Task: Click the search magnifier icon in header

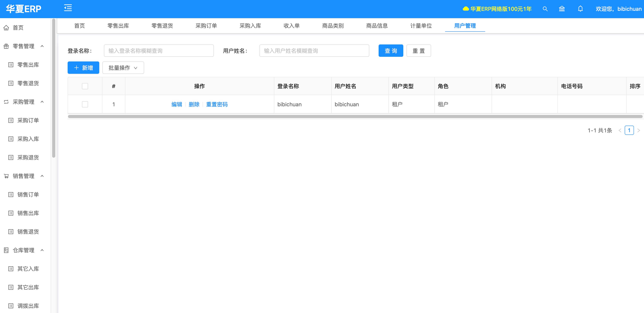Action: tap(545, 9)
